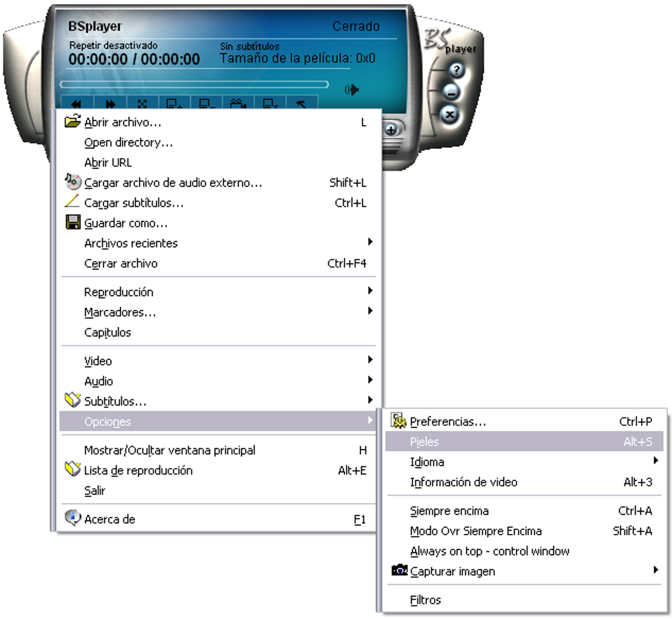This screenshot has width=672, height=619.
Task: Choose Salir to exit the player
Action: [218, 490]
